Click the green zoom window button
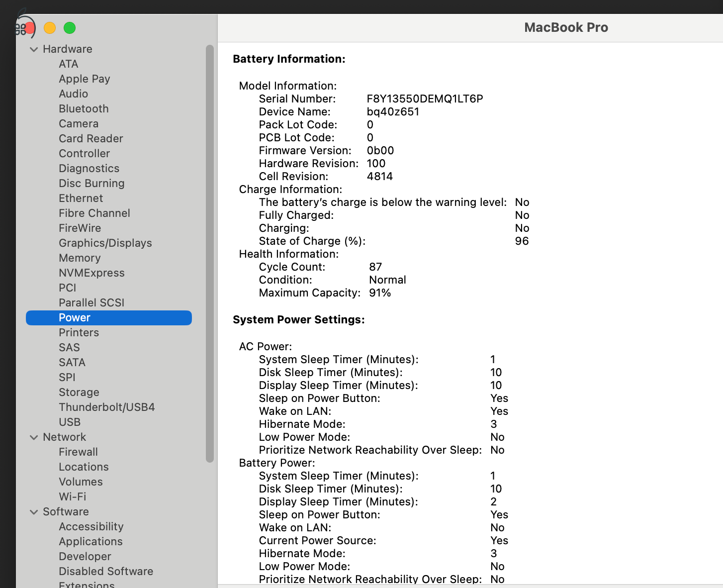Screen dimensions: 723x588 click(x=70, y=28)
